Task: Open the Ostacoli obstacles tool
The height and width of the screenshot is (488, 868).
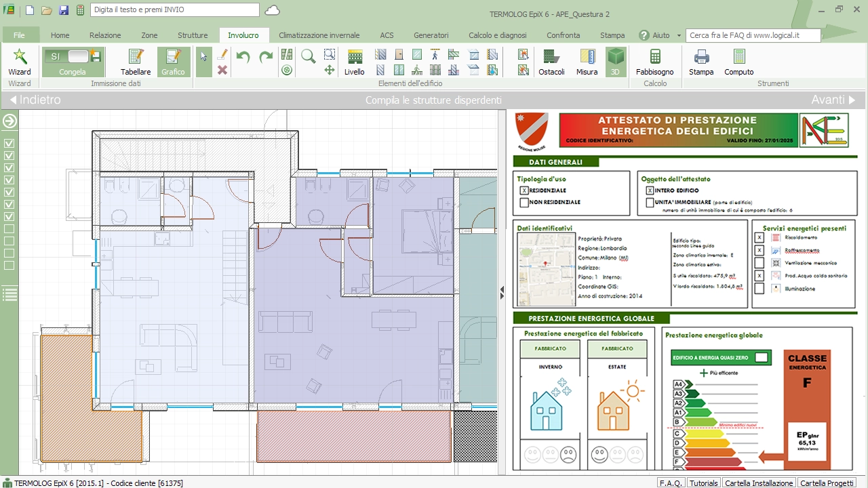Action: [551, 62]
